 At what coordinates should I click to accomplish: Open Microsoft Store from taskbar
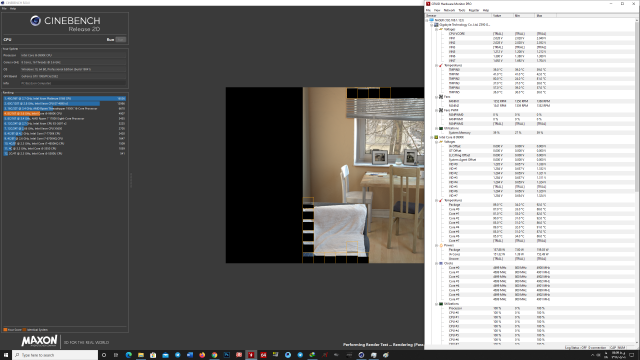(153, 355)
